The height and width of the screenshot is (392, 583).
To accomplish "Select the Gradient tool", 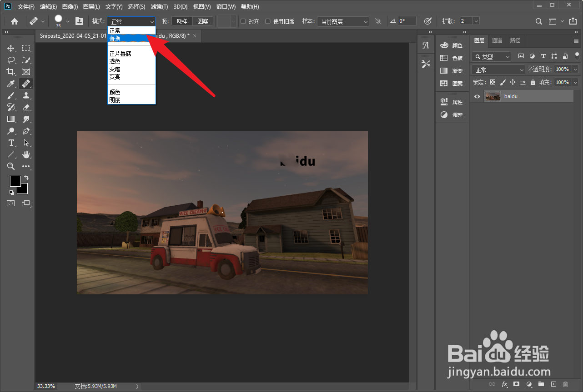I will coord(11,119).
